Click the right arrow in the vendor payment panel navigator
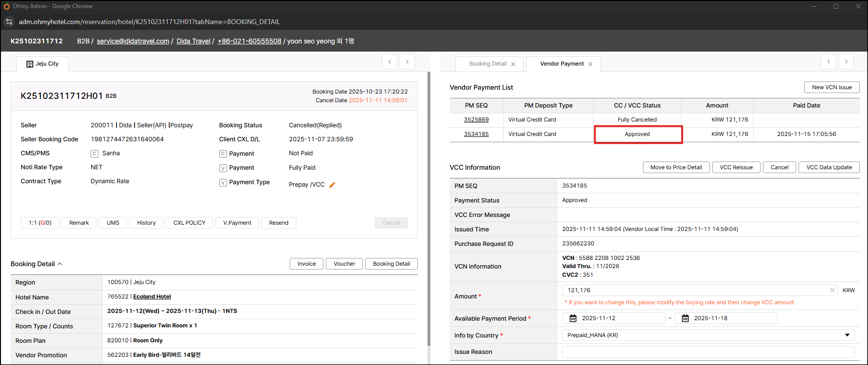Screen dimensions: 868x365 tap(846, 62)
